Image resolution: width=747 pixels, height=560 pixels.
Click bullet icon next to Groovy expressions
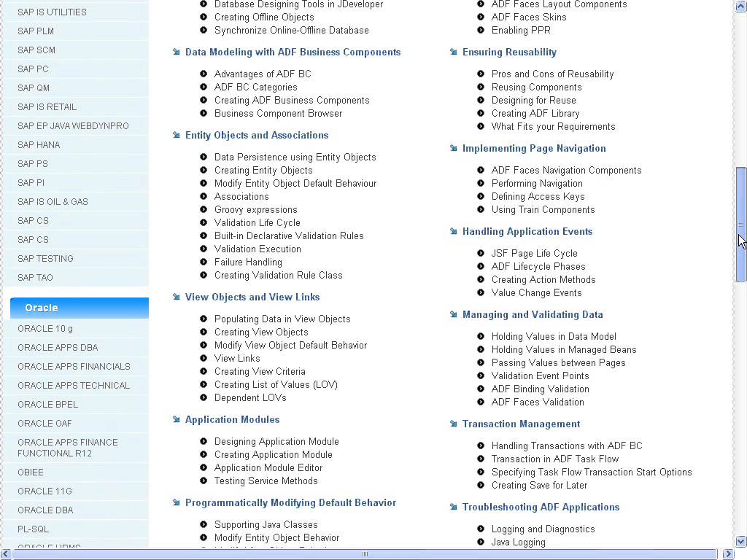coord(204,209)
